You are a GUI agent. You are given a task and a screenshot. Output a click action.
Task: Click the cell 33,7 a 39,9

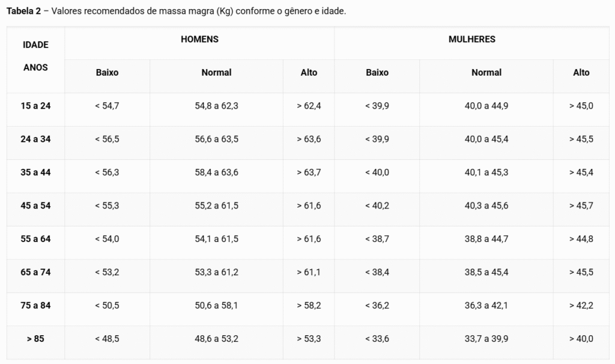pos(486,339)
